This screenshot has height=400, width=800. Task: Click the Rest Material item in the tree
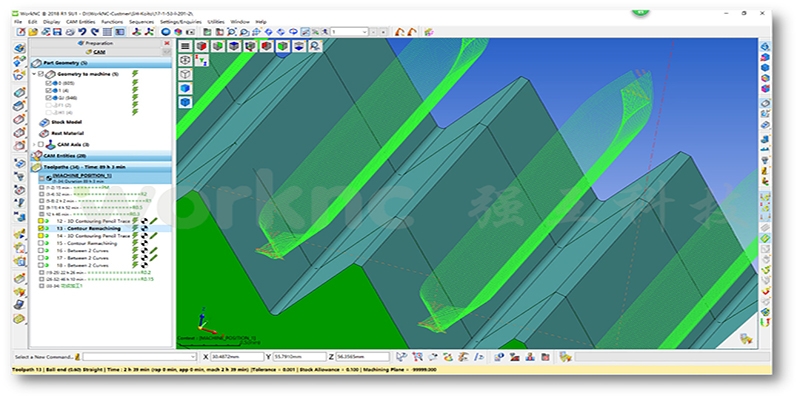click(67, 133)
